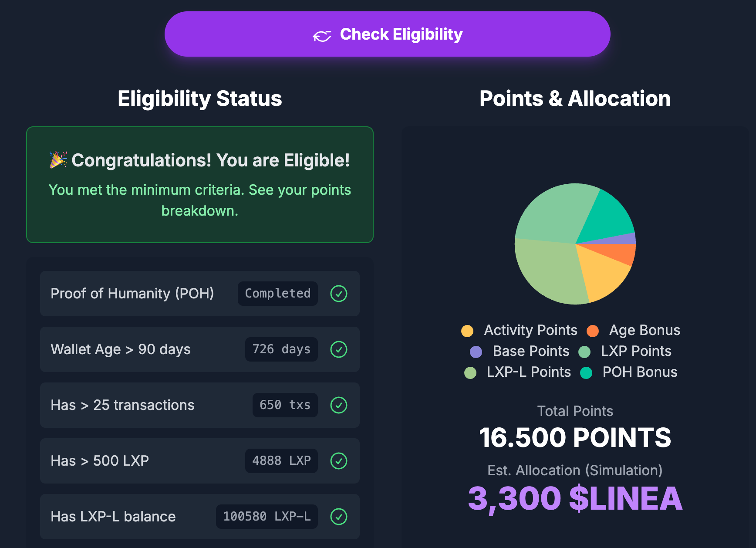
Task: Select the 100580 LXP-L value badge
Action: coord(267,517)
